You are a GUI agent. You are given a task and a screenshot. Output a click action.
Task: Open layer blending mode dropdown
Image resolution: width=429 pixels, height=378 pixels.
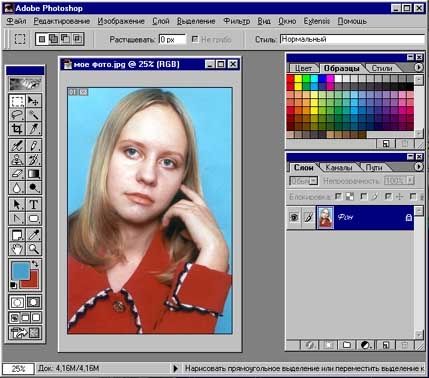click(303, 181)
